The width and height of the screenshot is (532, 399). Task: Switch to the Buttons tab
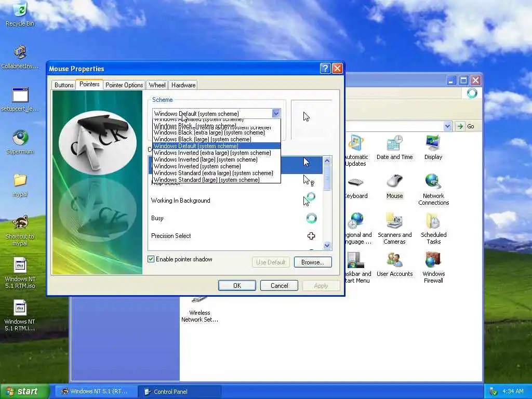coord(64,85)
